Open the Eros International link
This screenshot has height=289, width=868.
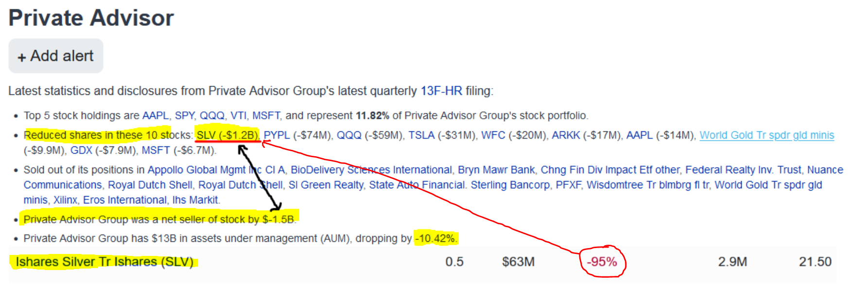click(125, 200)
